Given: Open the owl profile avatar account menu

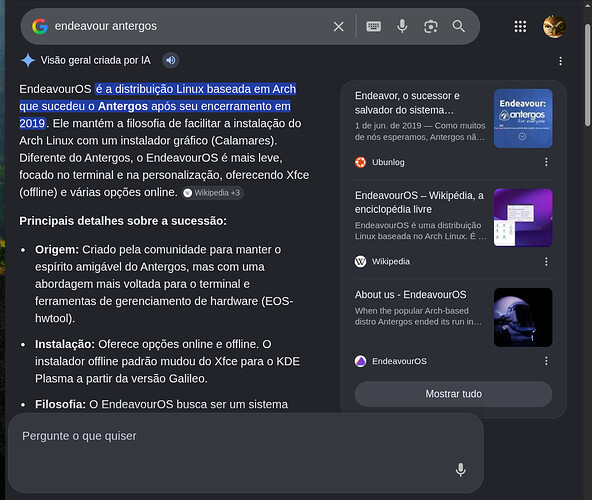Looking at the screenshot, I should click(x=554, y=26).
